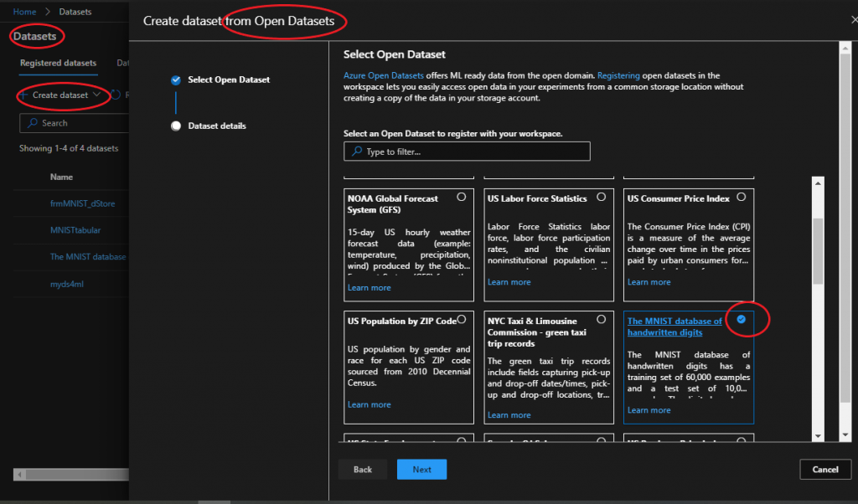Open Learn more under NYC green taxi records

point(509,415)
